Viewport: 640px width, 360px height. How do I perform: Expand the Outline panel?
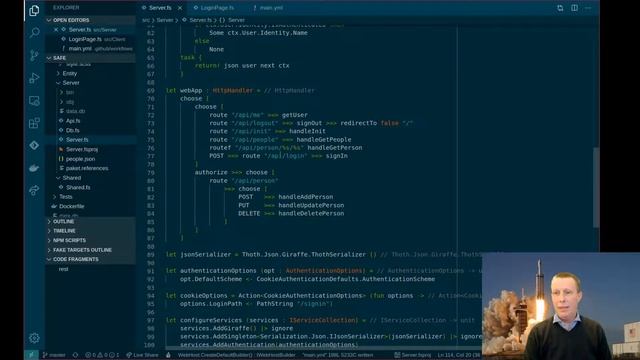point(90,222)
